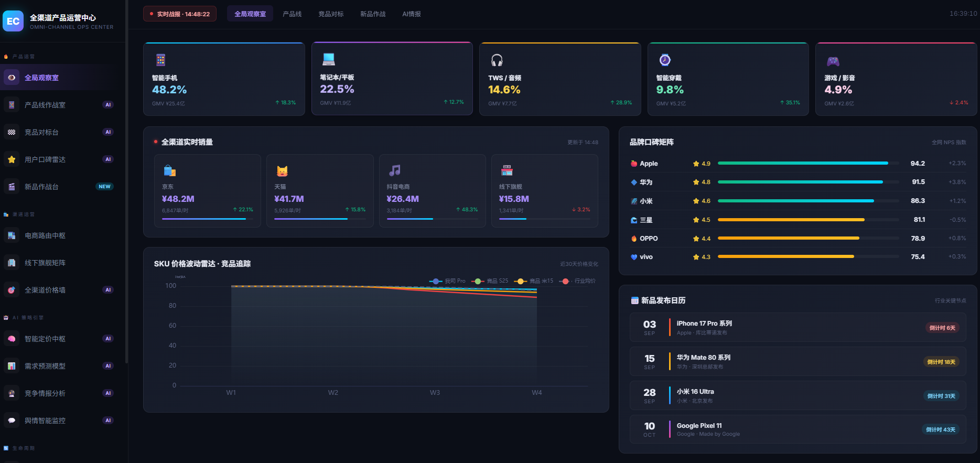Click the brain icon beside 智能定价中枢
980x463 pixels.
coord(12,339)
